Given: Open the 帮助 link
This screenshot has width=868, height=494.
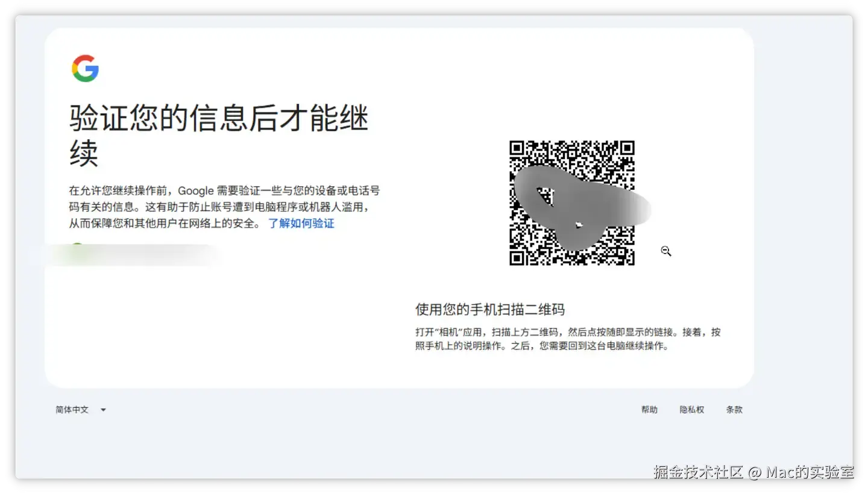Looking at the screenshot, I should coord(649,410).
